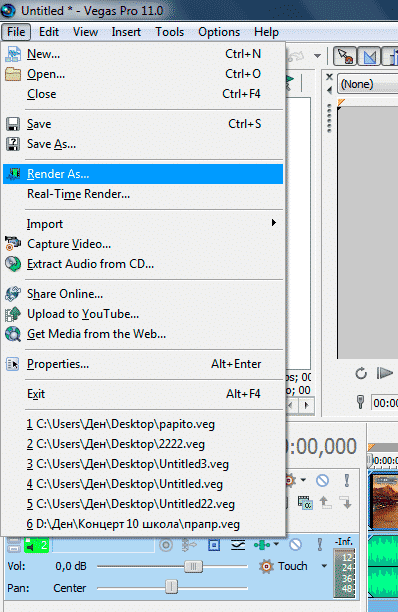Open the Real-Time Render option
The image size is (398, 612).
[x=143, y=194]
